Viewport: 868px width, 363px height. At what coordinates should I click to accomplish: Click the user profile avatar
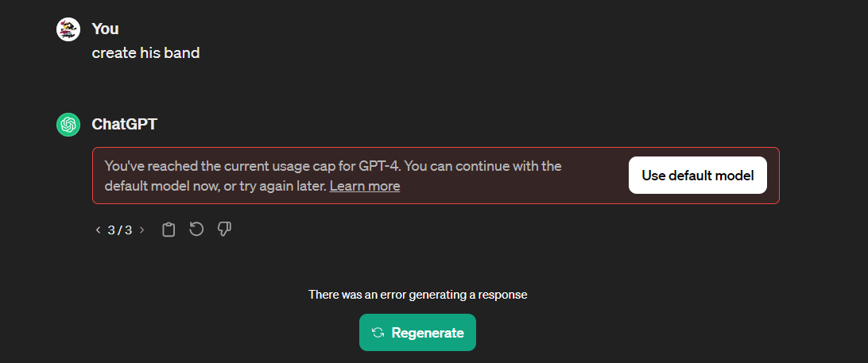point(68,29)
